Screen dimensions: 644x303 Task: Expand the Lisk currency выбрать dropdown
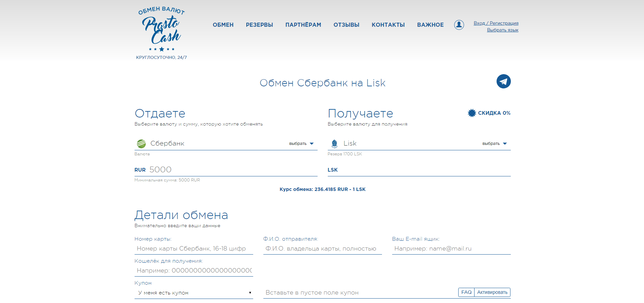pyautogui.click(x=495, y=144)
